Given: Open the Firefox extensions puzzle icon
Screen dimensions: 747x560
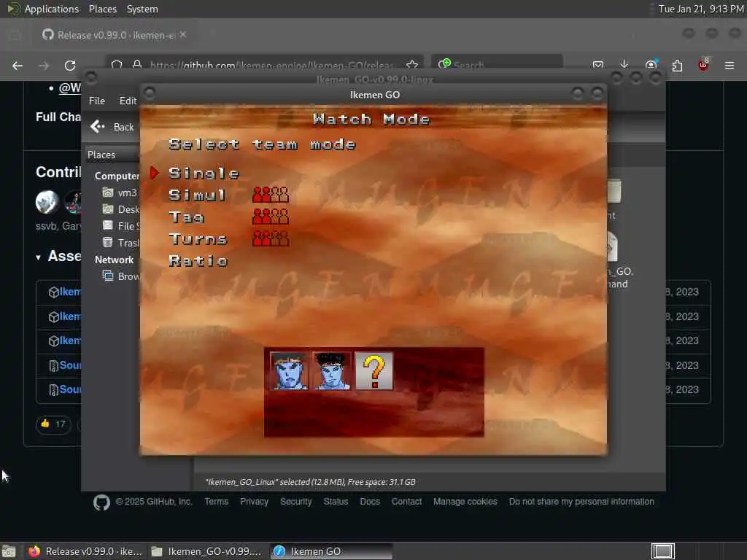Looking at the screenshot, I should pos(677,65).
